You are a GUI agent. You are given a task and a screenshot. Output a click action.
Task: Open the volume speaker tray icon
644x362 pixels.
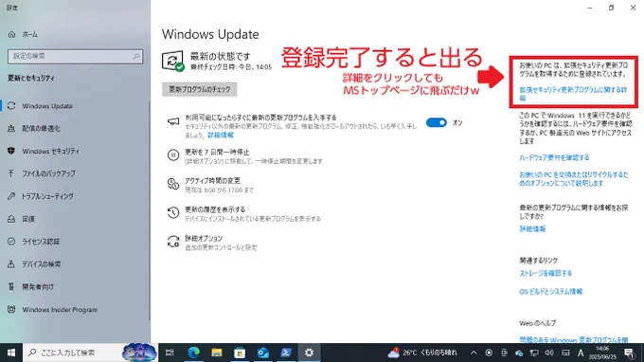(x=549, y=353)
